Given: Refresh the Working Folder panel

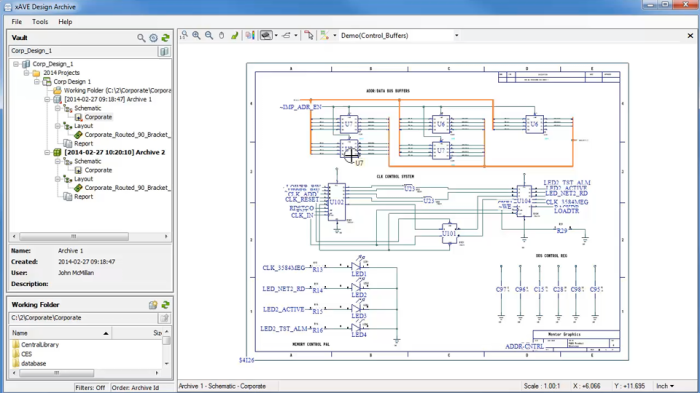Looking at the screenshot, I should click(166, 305).
